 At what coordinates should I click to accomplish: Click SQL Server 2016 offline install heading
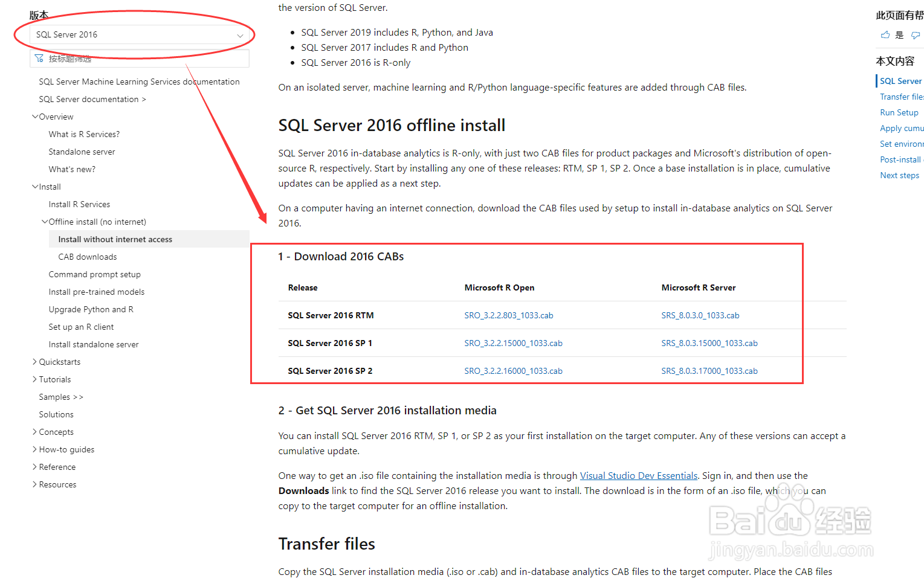point(392,126)
